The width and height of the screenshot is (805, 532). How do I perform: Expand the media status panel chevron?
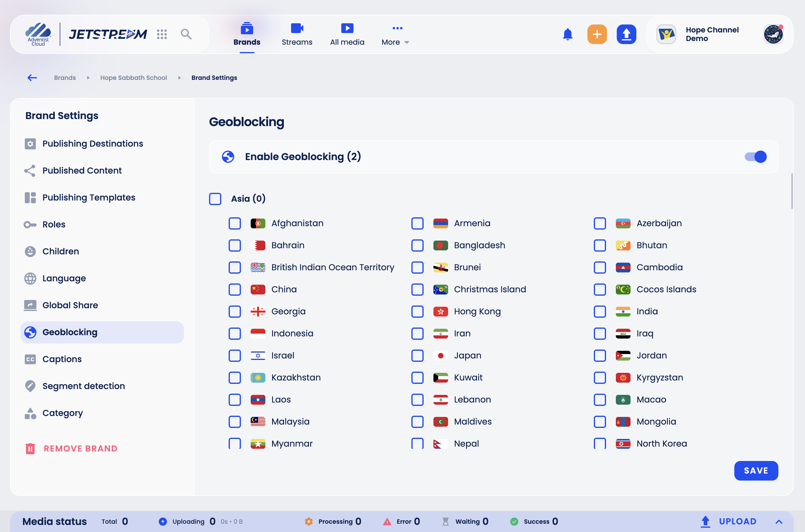coord(779,522)
